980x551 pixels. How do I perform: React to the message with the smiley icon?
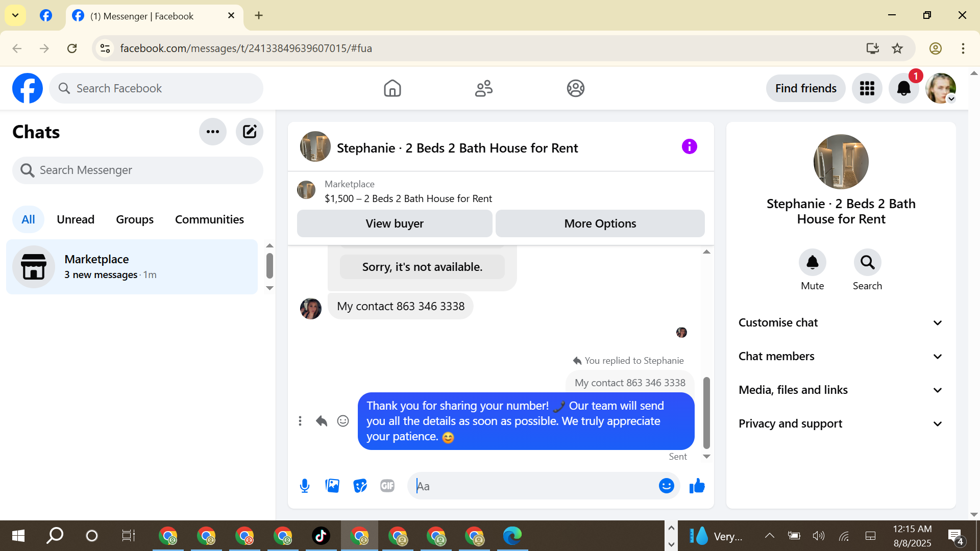tap(343, 421)
